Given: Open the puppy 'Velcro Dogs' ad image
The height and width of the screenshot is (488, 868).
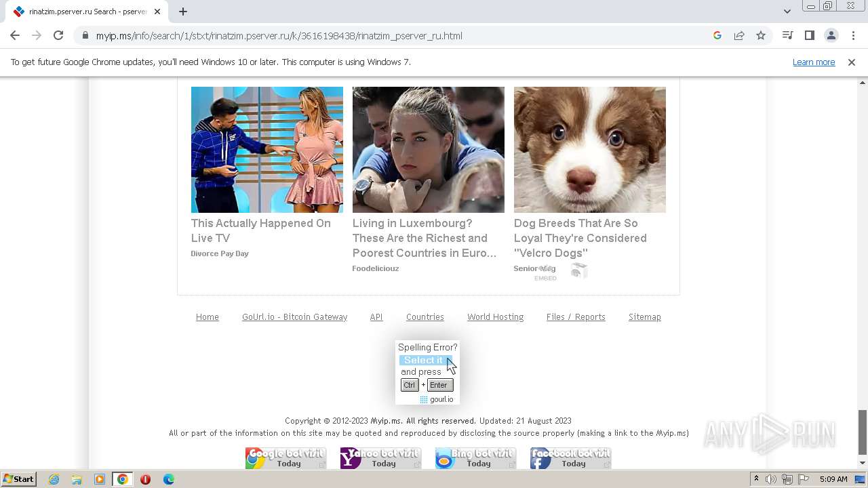Looking at the screenshot, I should click(x=590, y=150).
